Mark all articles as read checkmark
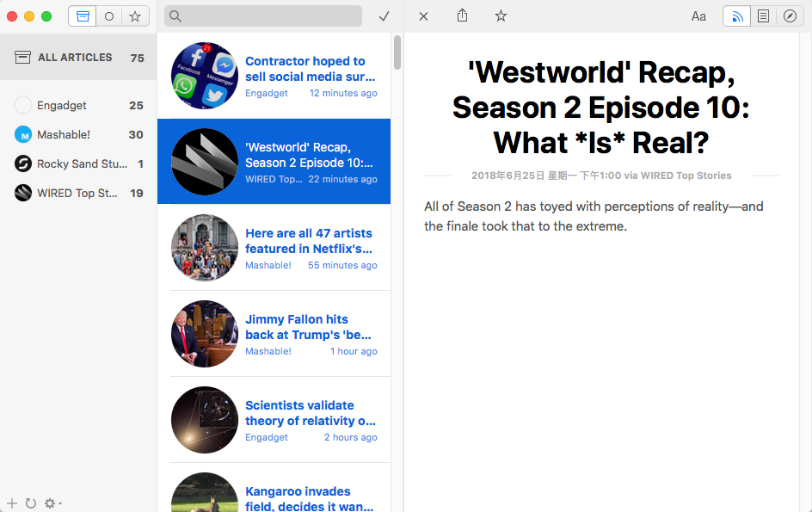The height and width of the screenshot is (512, 812). click(384, 16)
